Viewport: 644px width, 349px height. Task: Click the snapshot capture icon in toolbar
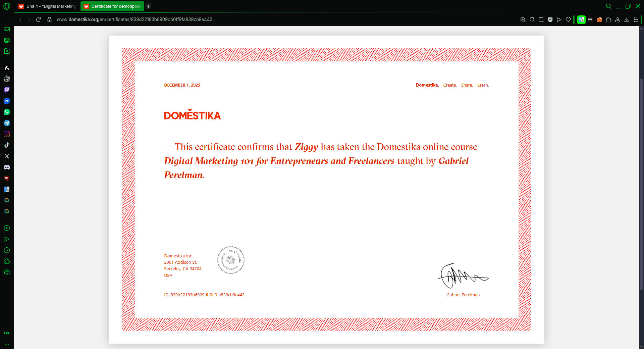point(541,20)
